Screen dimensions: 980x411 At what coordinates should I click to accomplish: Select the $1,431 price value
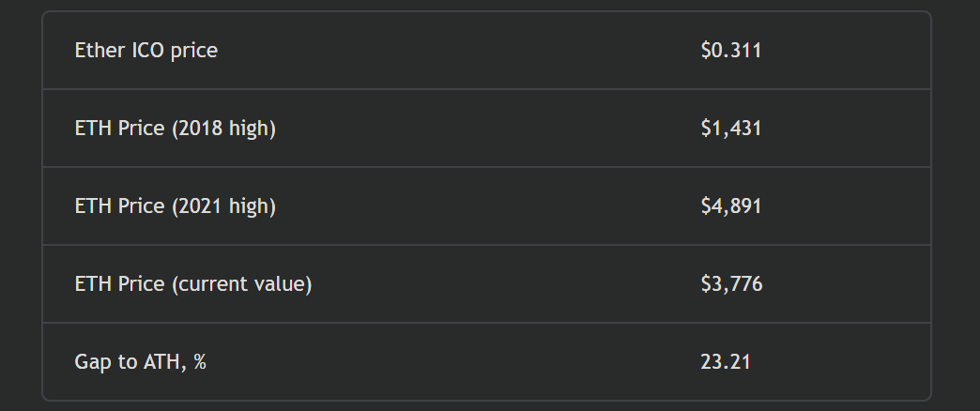coord(730,129)
